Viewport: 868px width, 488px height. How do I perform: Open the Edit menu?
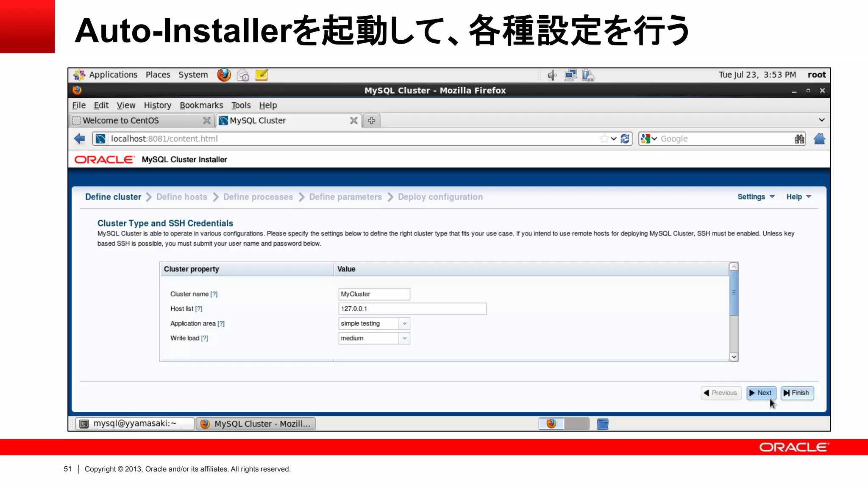click(x=101, y=105)
